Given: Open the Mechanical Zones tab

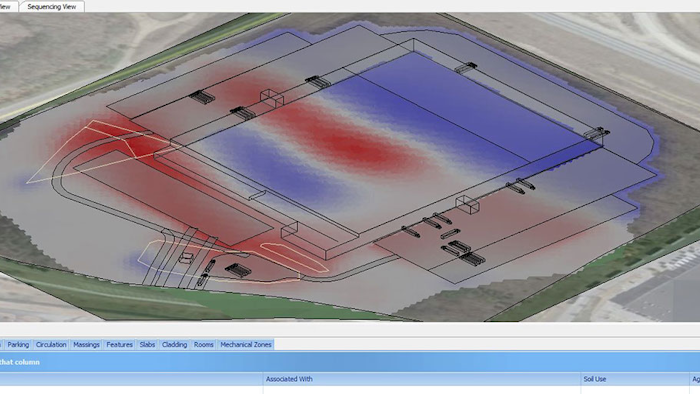Looking at the screenshot, I should click(246, 344).
